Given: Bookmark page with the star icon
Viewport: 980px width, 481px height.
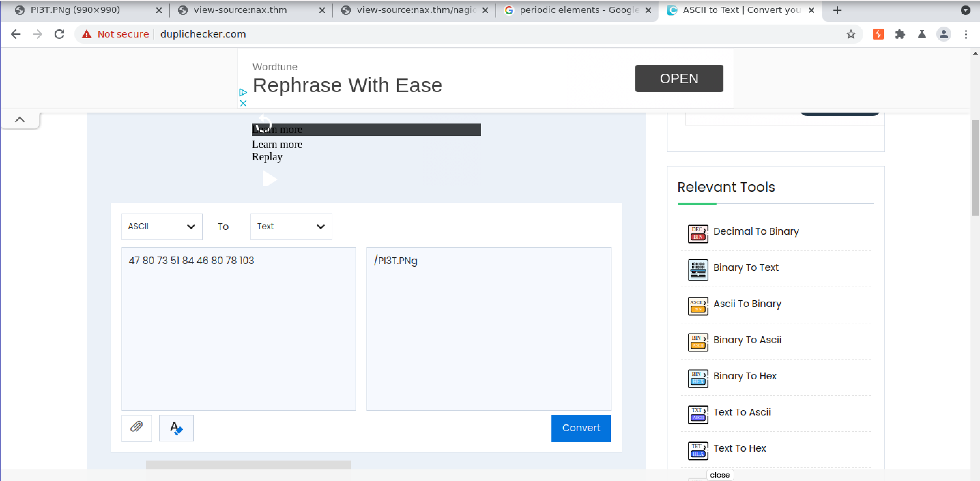Looking at the screenshot, I should point(851,34).
